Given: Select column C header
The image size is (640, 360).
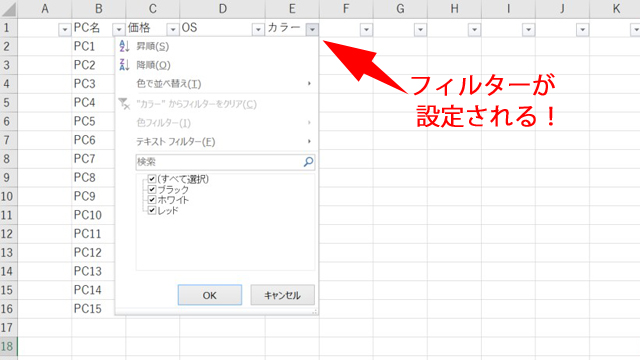Looking at the screenshot, I should click(x=153, y=9).
